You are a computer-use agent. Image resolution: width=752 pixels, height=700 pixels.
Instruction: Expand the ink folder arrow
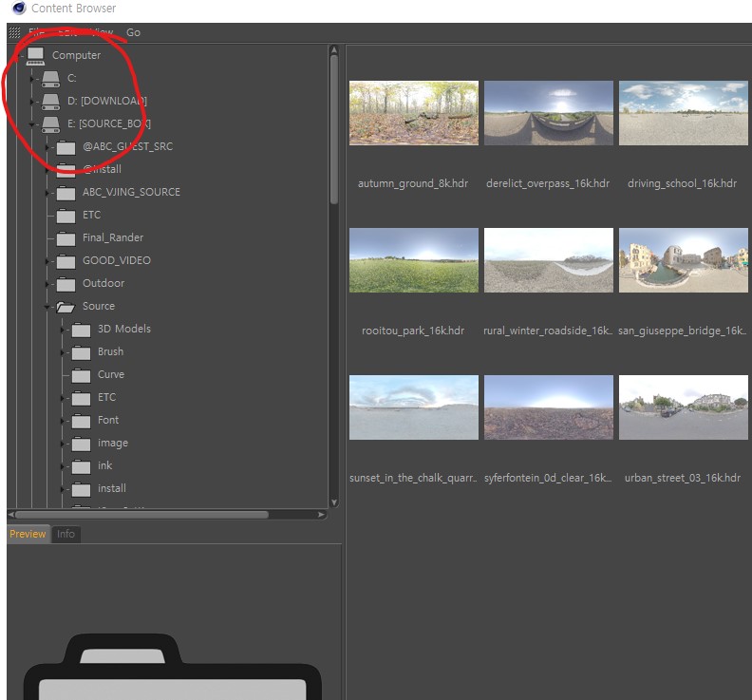[x=63, y=466]
